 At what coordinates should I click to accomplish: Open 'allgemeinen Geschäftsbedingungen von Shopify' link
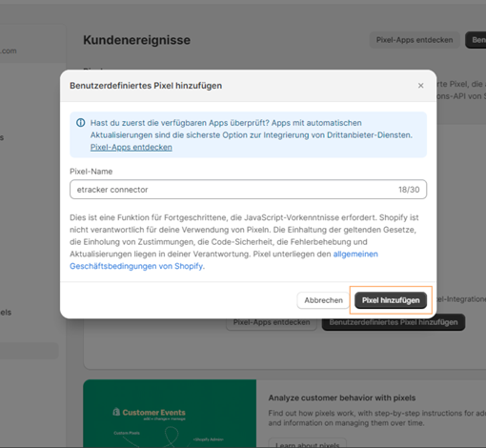click(224, 260)
